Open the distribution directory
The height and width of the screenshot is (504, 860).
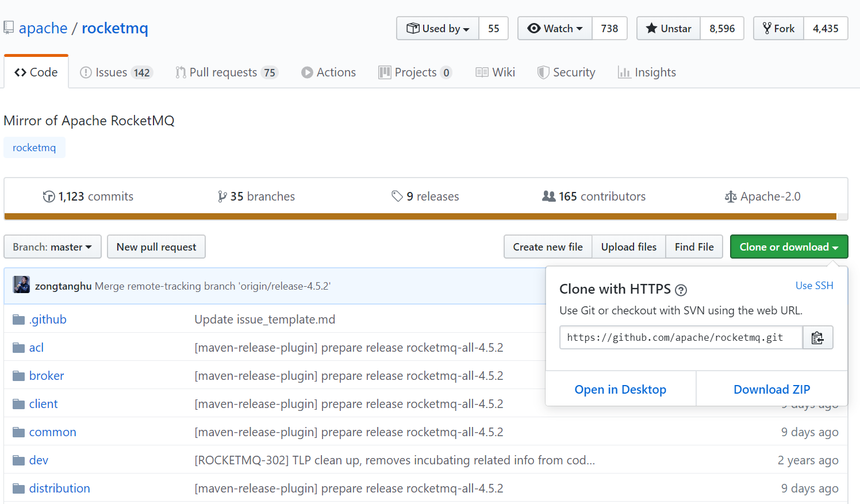click(60, 488)
